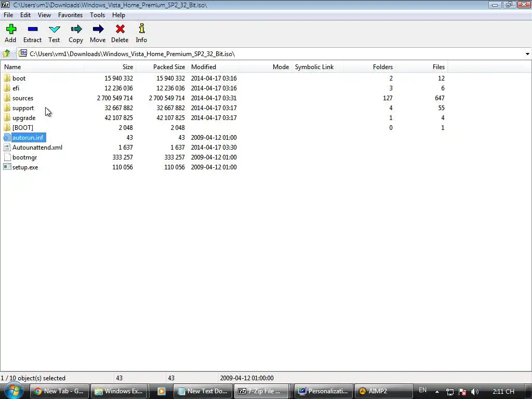
Task: Click the Extract toolbar icon
Action: coord(33,29)
